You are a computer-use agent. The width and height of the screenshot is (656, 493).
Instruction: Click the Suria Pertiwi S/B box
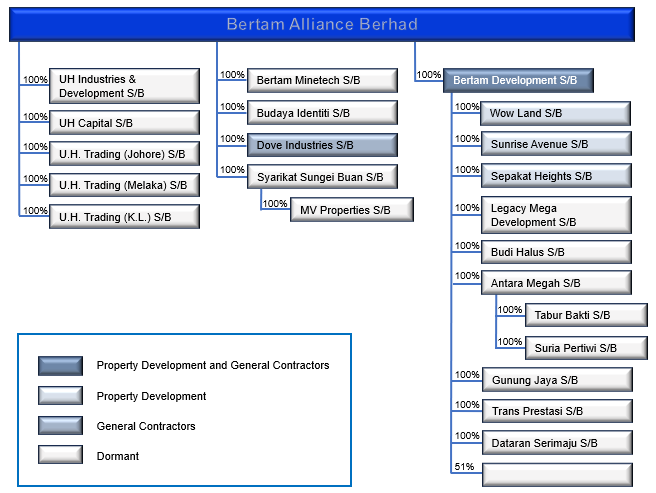585,348
